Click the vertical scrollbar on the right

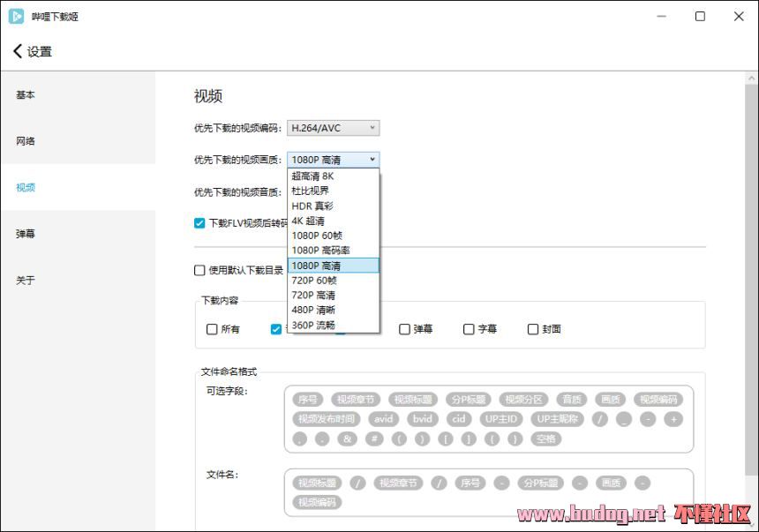point(751,265)
